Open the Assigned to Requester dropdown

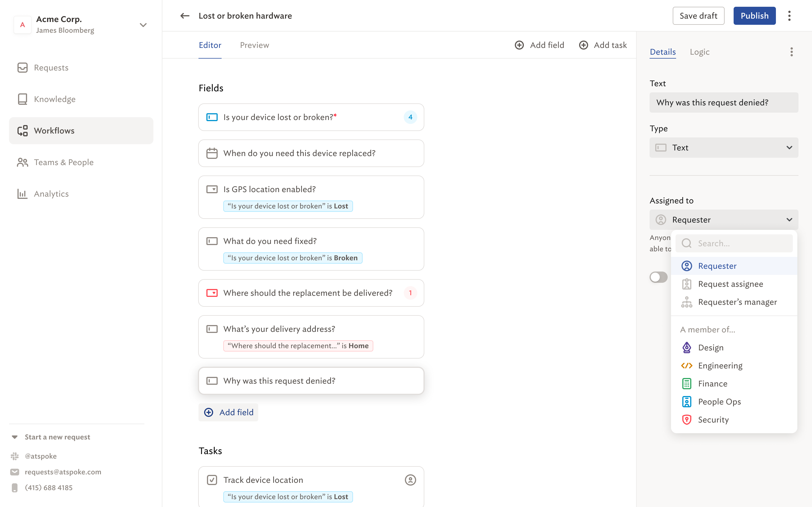[x=724, y=220]
